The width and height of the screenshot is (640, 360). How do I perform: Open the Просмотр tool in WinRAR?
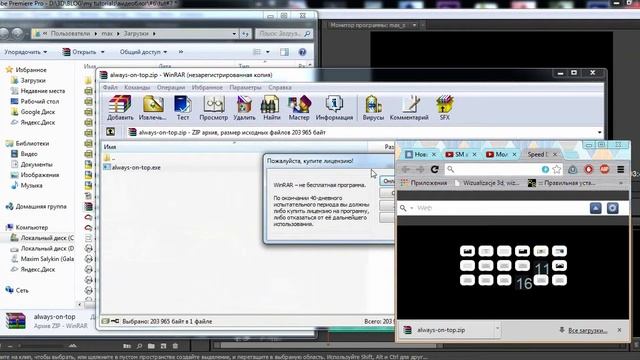coord(213,107)
